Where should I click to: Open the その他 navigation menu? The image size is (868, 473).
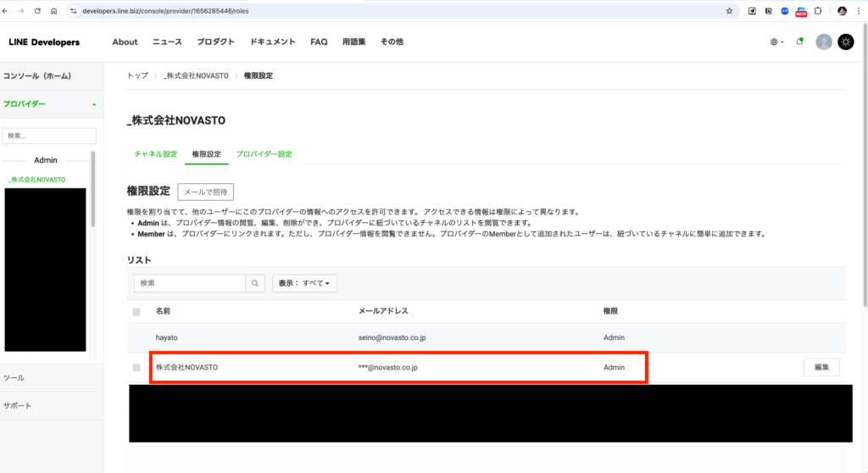tap(391, 42)
